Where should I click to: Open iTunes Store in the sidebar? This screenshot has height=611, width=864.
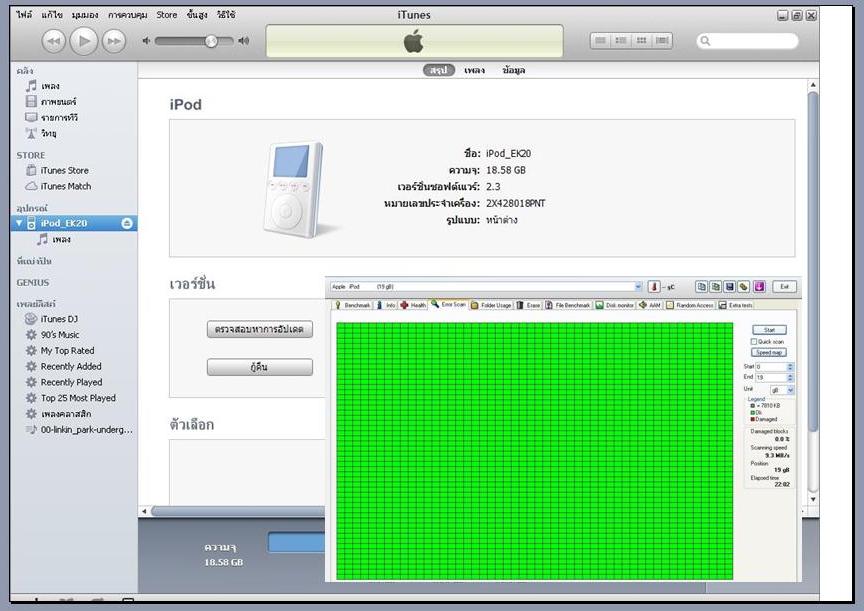64,171
